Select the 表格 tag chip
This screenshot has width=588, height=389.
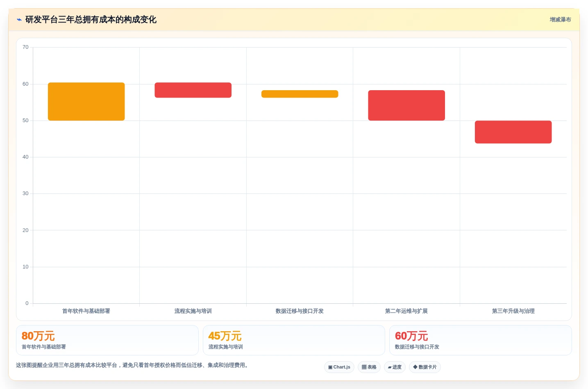369,367
